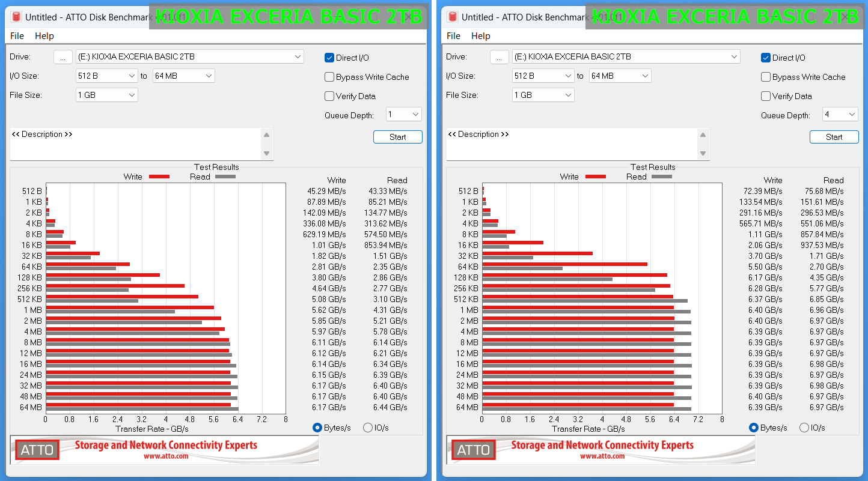
Task: Open the Help menu in the right window
Action: tap(480, 36)
